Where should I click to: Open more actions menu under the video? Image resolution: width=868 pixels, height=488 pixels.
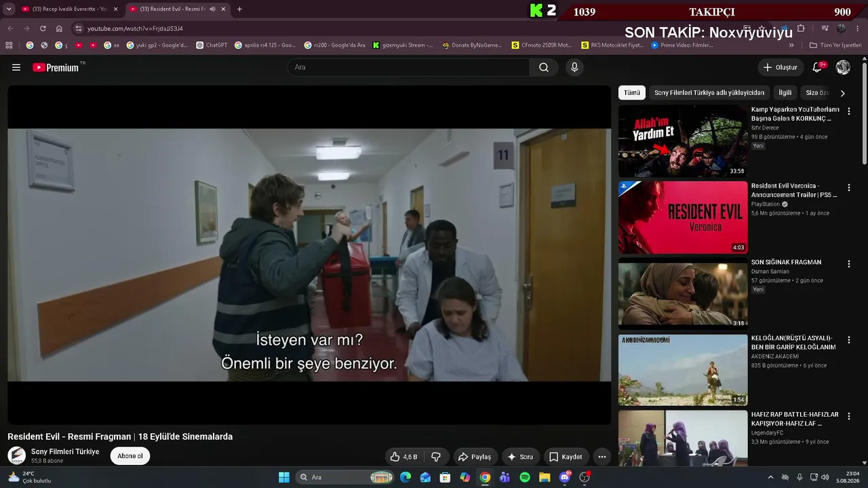tap(601, 457)
